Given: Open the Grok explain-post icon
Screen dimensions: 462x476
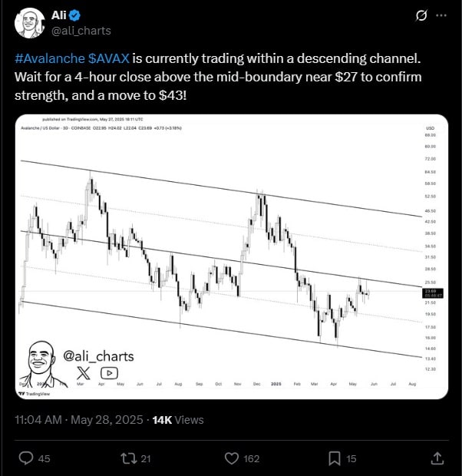Looking at the screenshot, I should [x=421, y=15].
